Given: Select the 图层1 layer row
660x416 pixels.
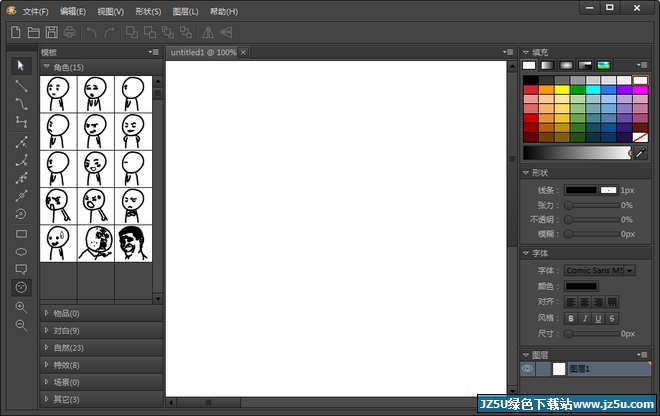Looking at the screenshot, I should click(585, 369).
